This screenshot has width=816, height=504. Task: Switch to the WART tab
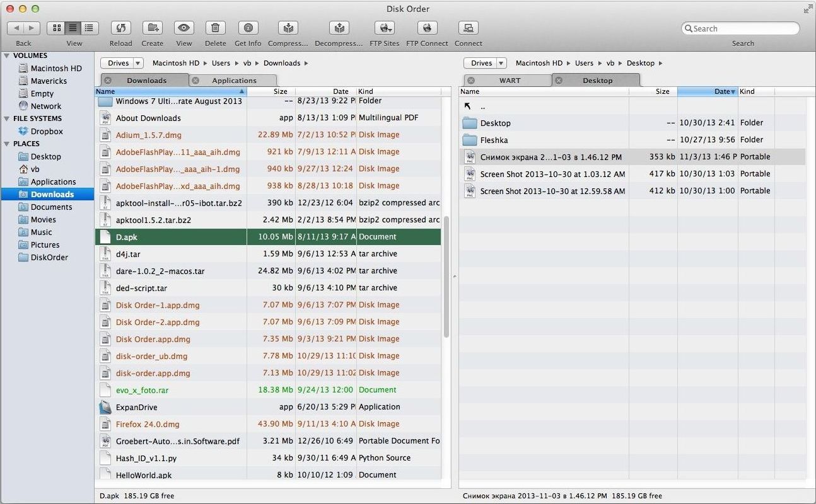(510, 81)
